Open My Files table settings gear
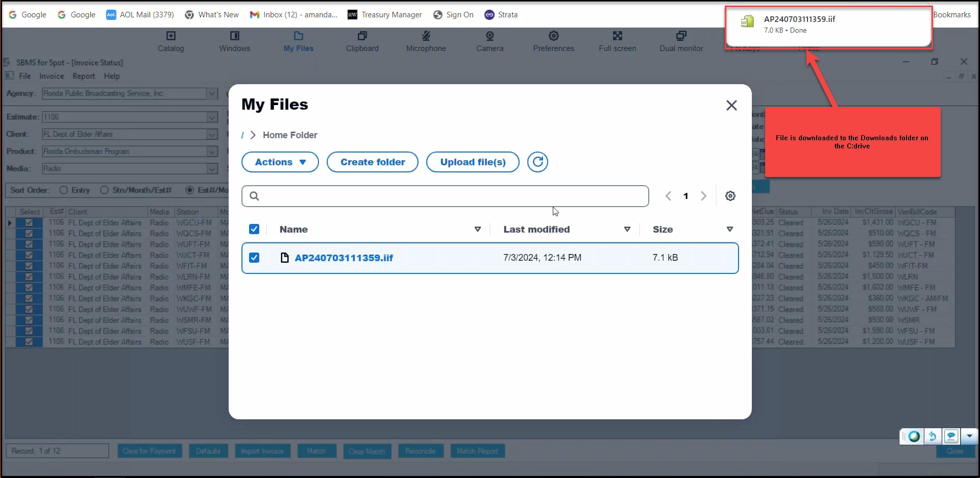Screen dimensions: 980x478 (730, 196)
